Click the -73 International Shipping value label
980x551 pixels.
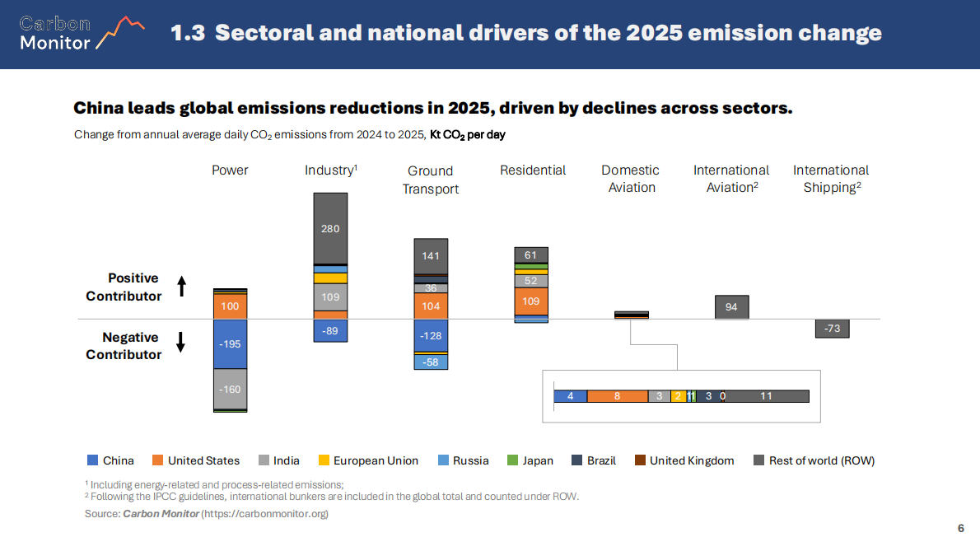tap(832, 328)
